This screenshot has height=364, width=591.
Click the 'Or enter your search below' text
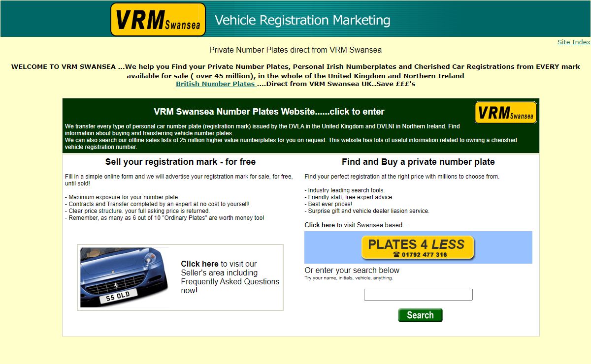tap(352, 270)
